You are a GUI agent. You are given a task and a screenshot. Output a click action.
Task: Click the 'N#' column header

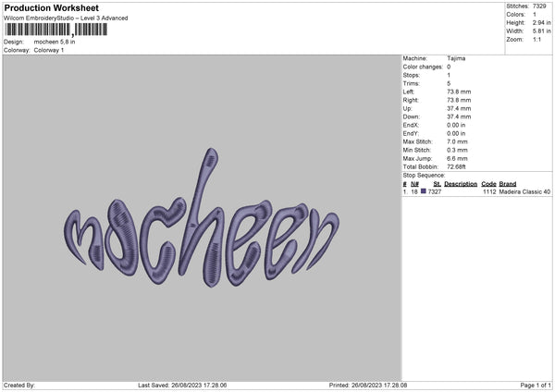(x=414, y=184)
